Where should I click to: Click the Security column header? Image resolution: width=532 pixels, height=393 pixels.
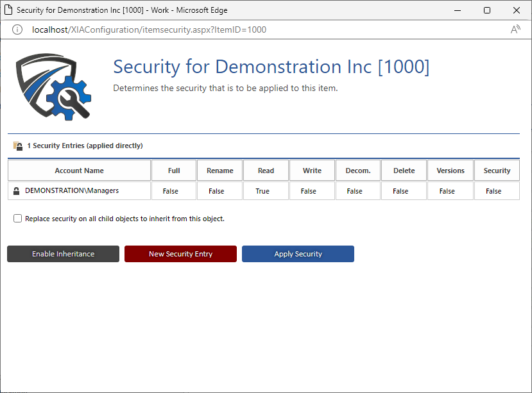pyautogui.click(x=497, y=171)
